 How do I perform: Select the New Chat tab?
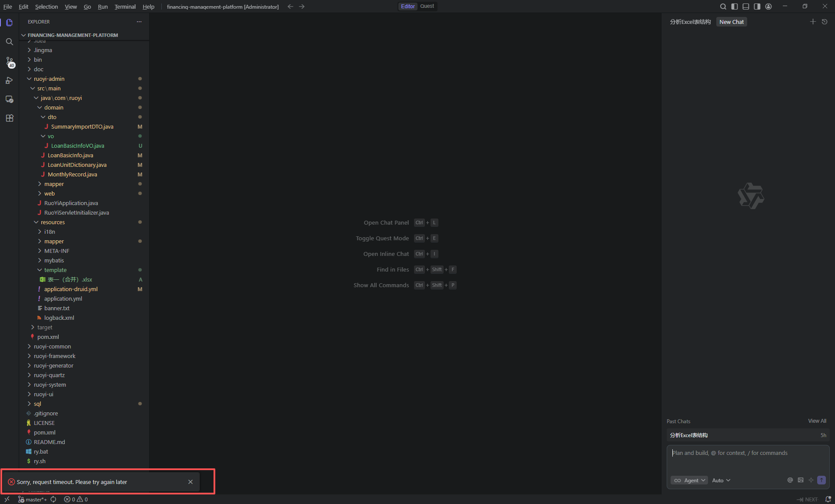731,22
